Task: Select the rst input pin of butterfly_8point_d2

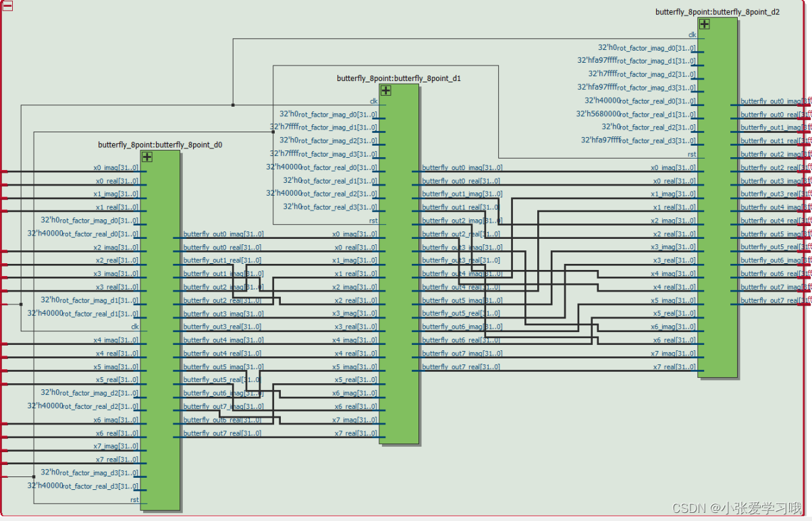Action: tap(692, 154)
